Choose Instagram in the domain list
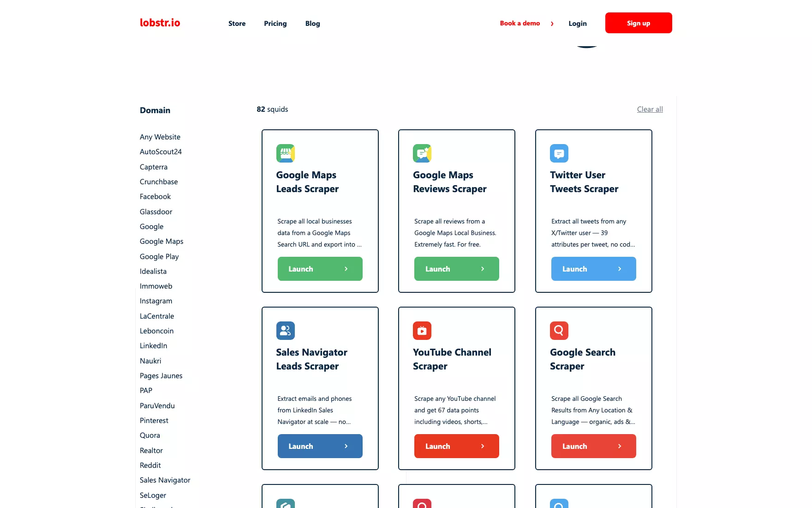The width and height of the screenshot is (812, 508). (155, 301)
